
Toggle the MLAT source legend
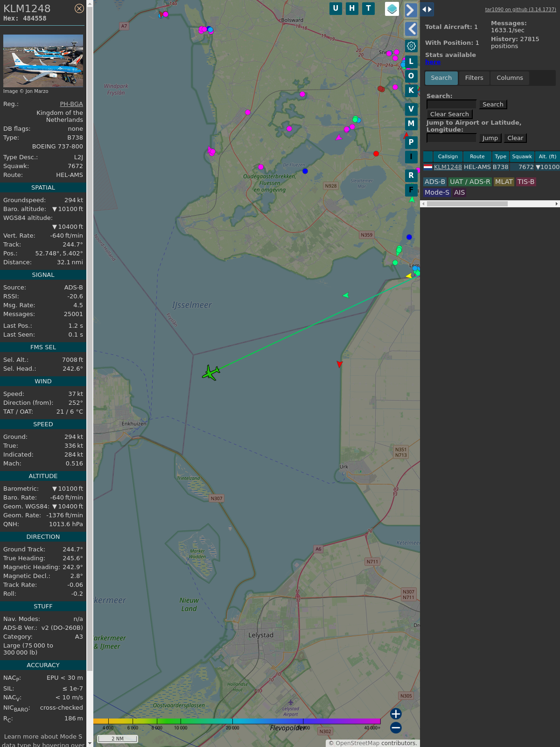tap(504, 182)
